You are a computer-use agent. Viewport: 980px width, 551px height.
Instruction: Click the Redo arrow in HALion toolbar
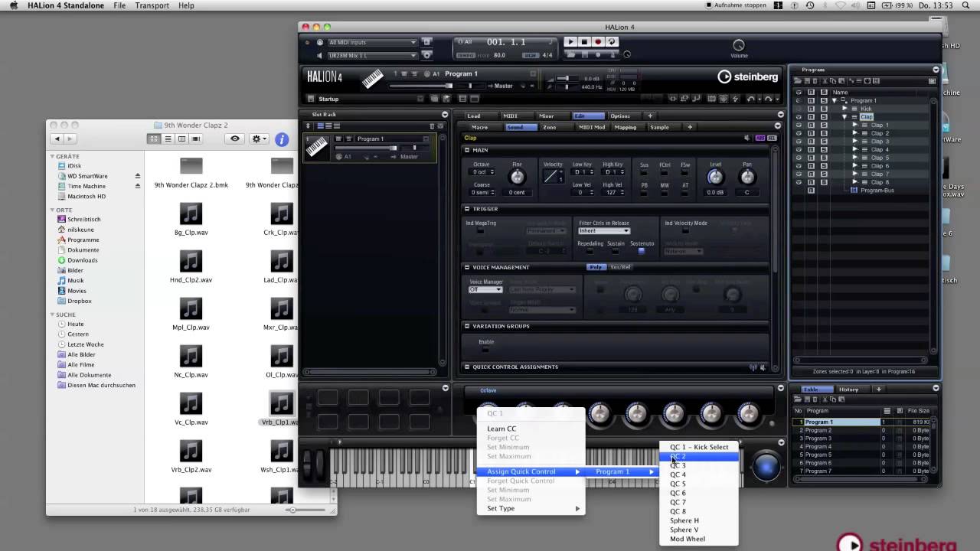coord(768,99)
